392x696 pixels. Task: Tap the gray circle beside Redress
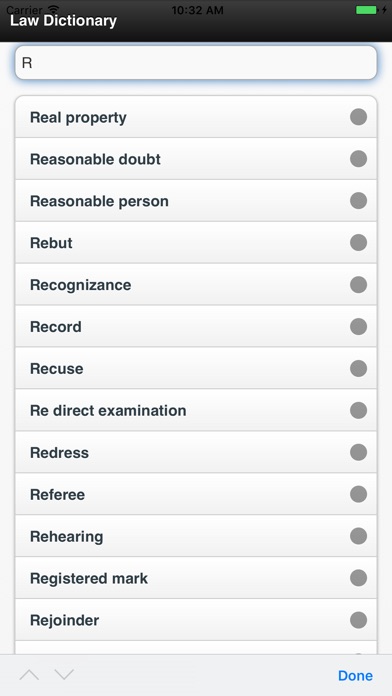click(x=358, y=452)
